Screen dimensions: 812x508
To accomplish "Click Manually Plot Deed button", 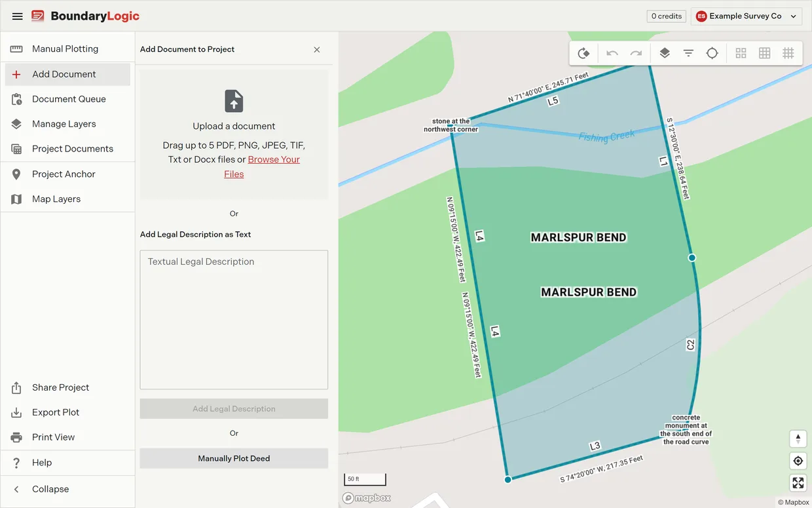I will click(x=234, y=458).
